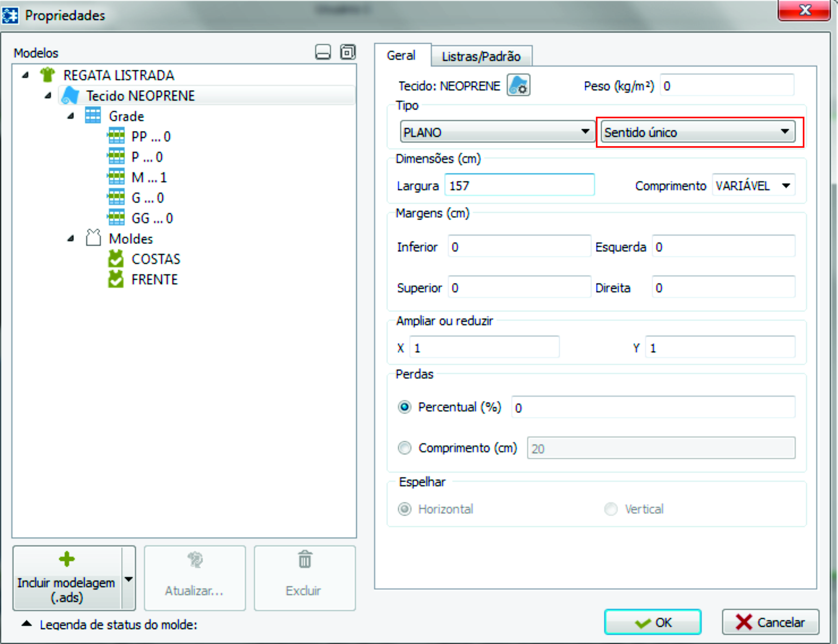
Task: Select the Comprimento (cm) losses radio button
Action: pyautogui.click(x=404, y=448)
